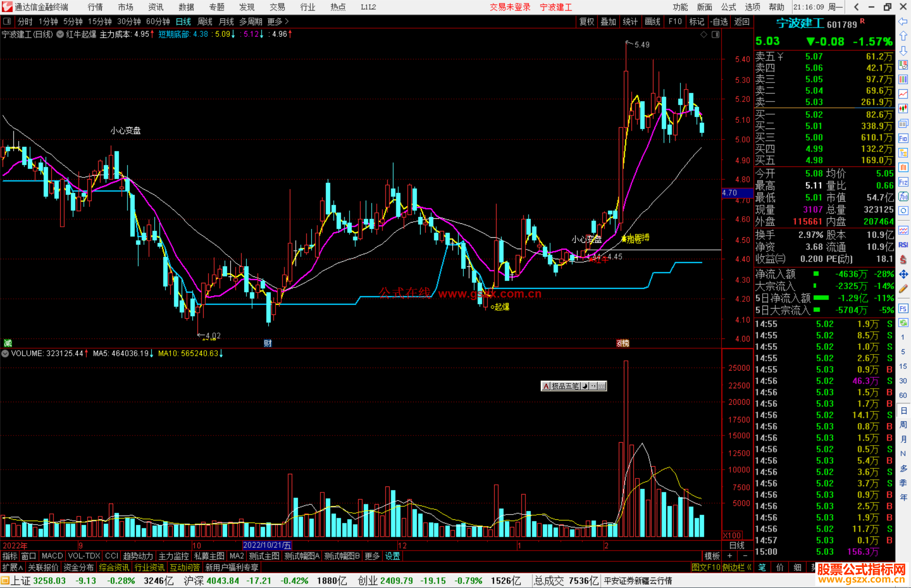Viewport: 911px width, 588px height.
Task: Click the 画线 drawing button
Action: coord(652,21)
